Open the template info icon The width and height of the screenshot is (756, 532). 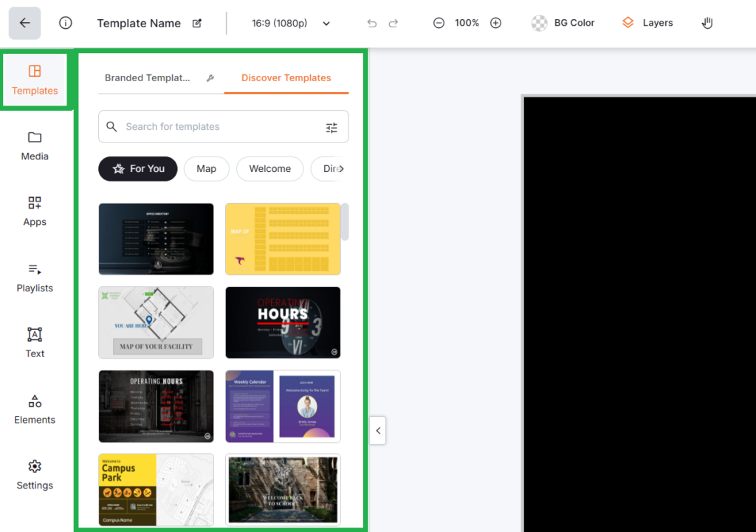(x=66, y=23)
